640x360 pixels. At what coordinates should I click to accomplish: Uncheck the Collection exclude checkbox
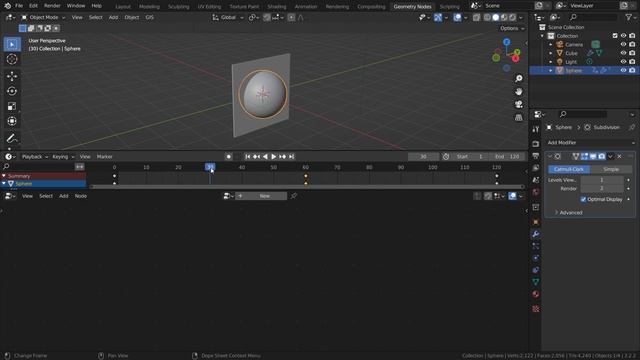coord(615,36)
